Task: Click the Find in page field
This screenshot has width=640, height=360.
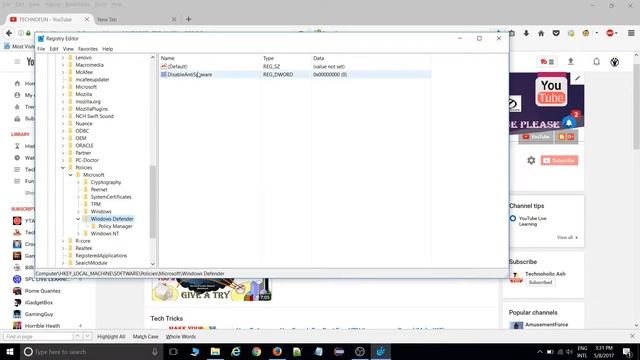Action: point(38,337)
